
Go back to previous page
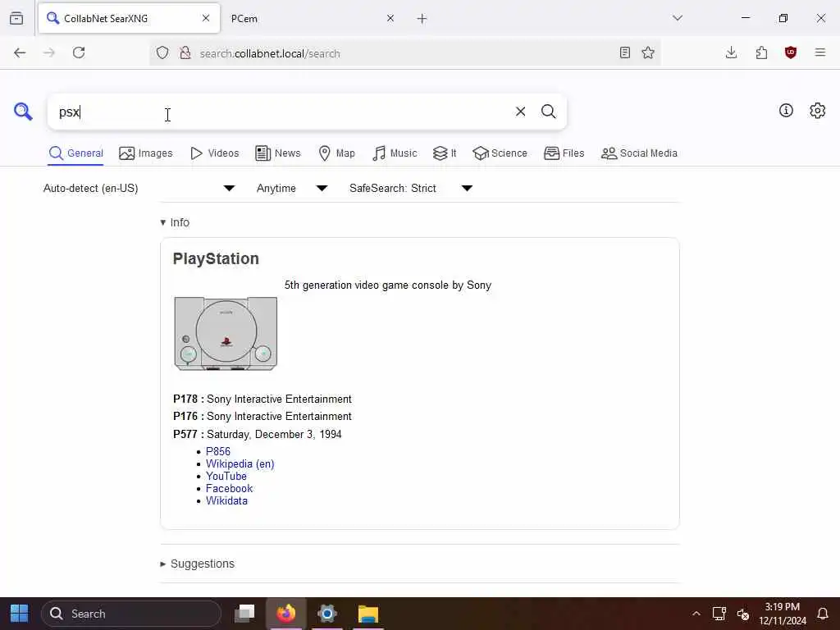[x=20, y=52]
